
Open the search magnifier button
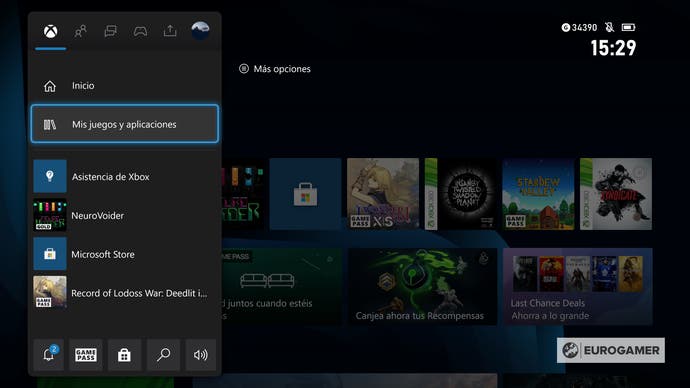point(163,355)
